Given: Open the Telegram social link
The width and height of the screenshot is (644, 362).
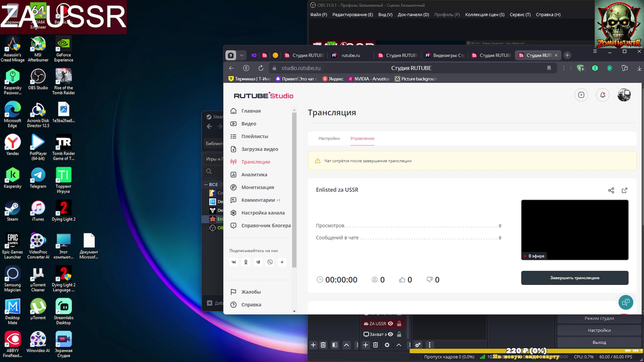Looking at the screenshot, I should tap(258, 262).
